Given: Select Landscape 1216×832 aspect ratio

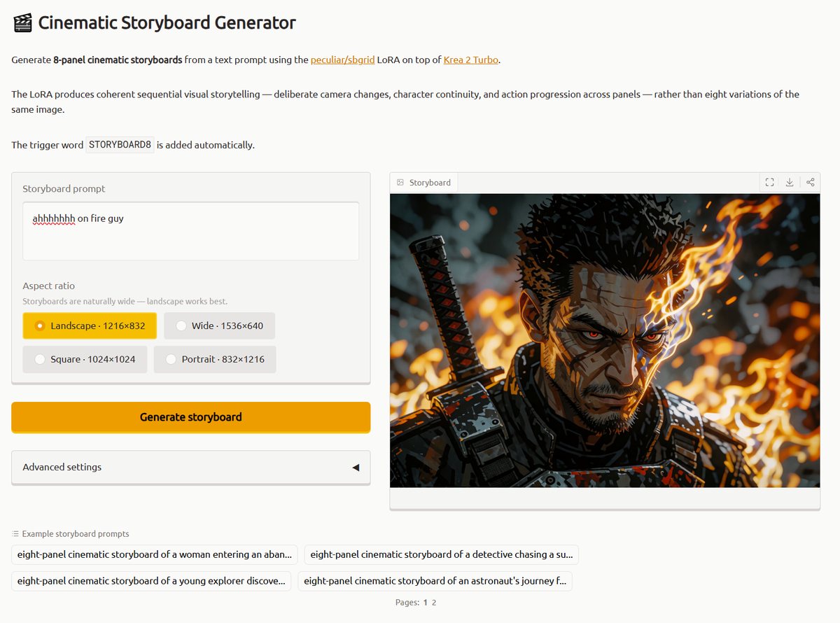Looking at the screenshot, I should coord(90,325).
